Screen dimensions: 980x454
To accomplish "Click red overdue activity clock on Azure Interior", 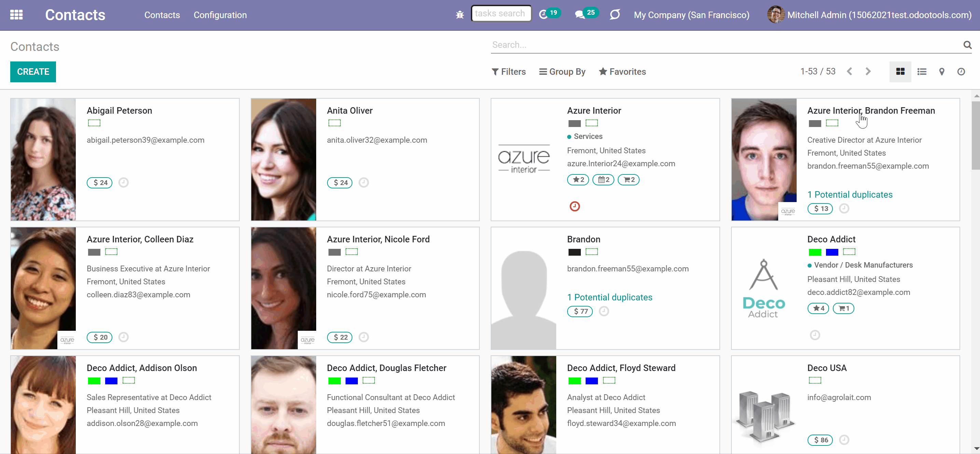I will (x=574, y=206).
